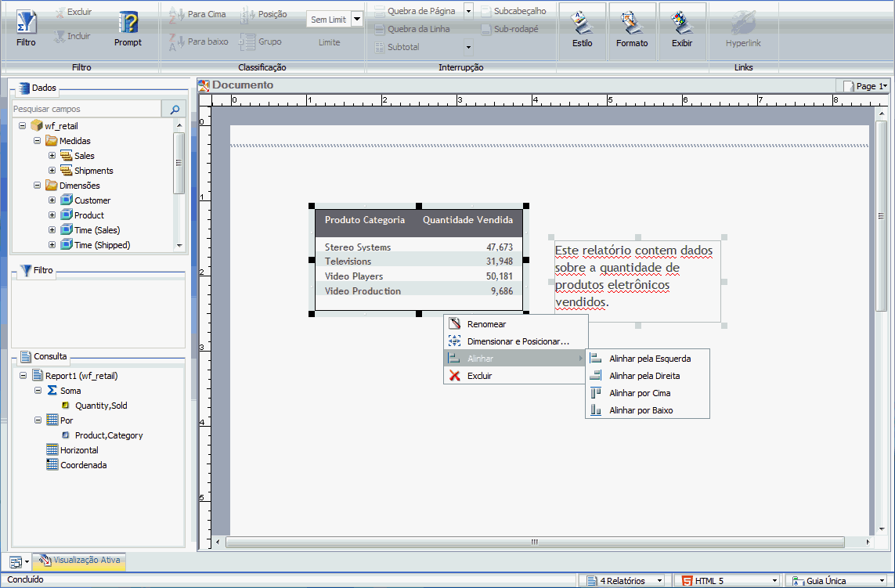Click Alinhar pela Esquerda icon
This screenshot has height=588, width=895.
[x=595, y=359]
